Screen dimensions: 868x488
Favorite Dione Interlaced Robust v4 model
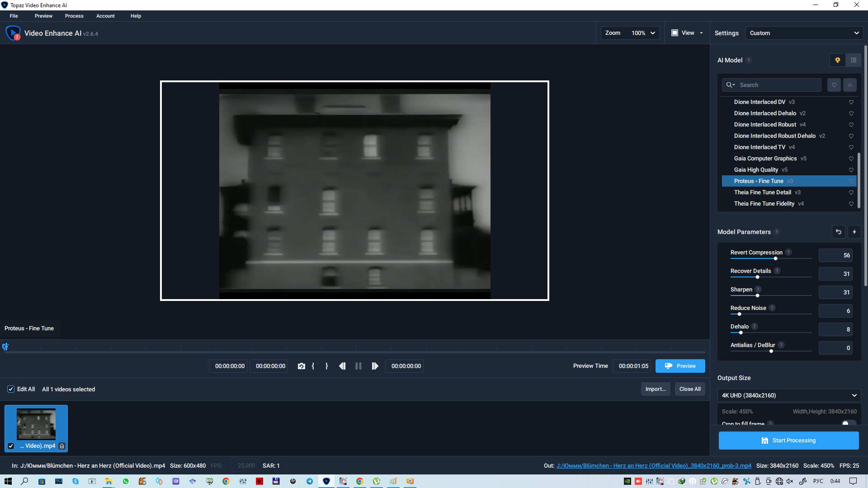click(851, 125)
